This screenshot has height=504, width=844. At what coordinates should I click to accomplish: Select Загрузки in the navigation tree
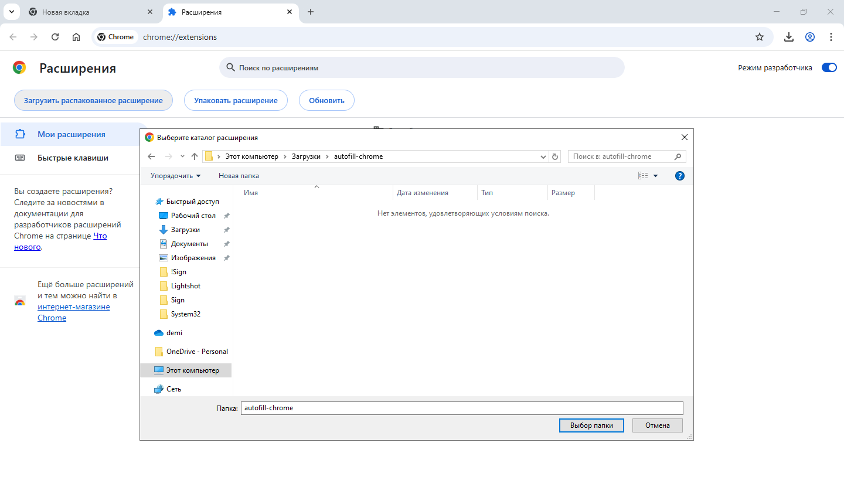pyautogui.click(x=185, y=230)
